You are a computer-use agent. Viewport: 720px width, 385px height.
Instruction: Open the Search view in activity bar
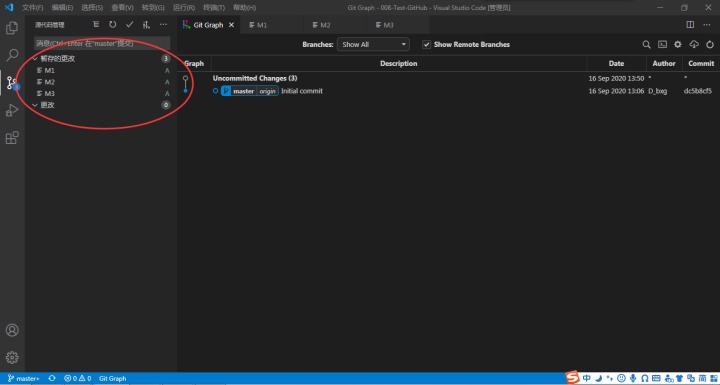coord(12,55)
